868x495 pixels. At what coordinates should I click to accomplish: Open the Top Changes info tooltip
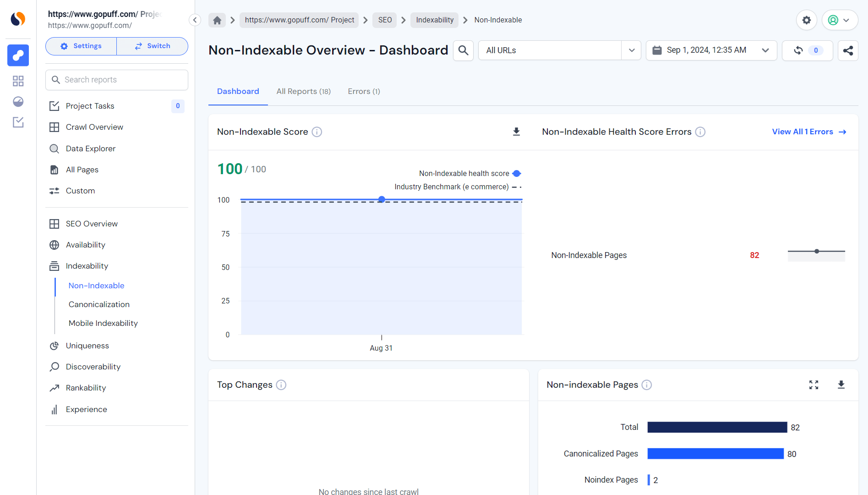281,385
